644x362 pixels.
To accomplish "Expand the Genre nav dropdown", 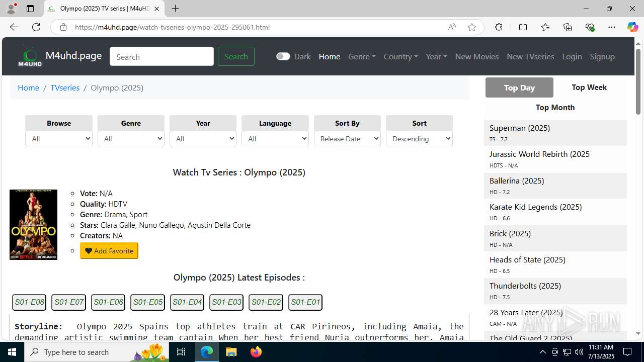I will (x=362, y=56).
